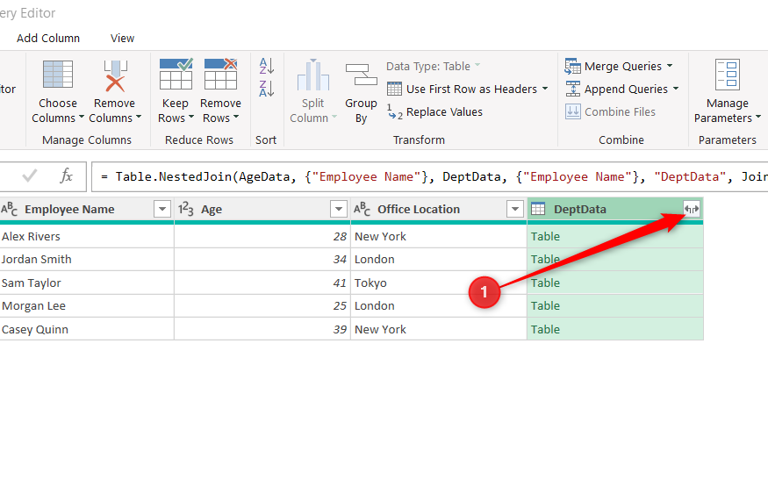Screen dimensions: 768x494
Task: Click the Sam Taylor cell
Action: click(x=87, y=283)
